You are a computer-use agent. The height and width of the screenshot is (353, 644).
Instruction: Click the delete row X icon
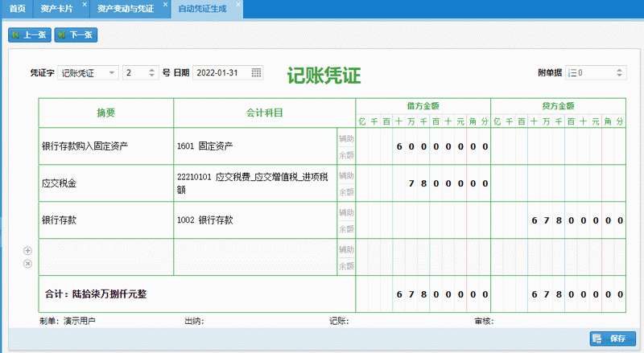[27, 263]
